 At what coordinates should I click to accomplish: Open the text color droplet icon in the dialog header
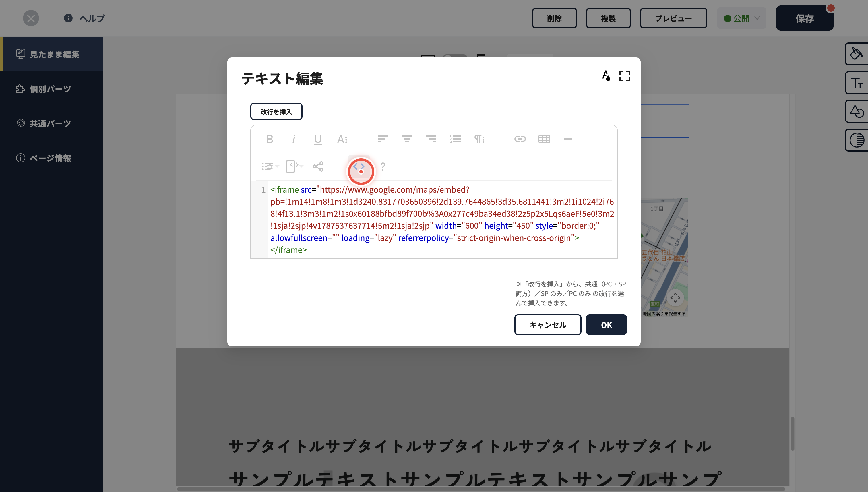click(606, 76)
